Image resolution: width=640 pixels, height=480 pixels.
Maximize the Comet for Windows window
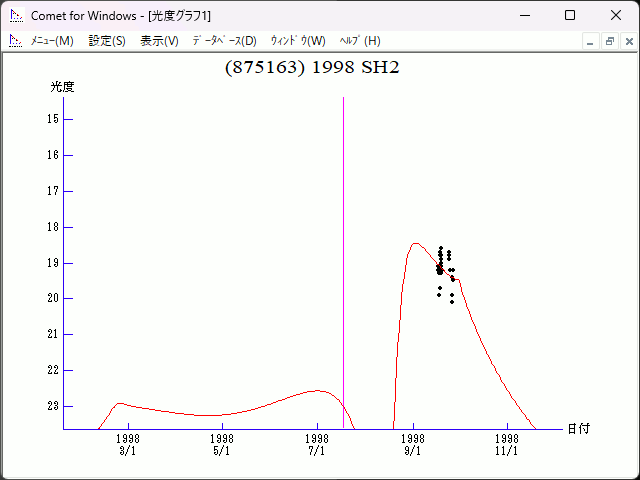(x=570, y=16)
